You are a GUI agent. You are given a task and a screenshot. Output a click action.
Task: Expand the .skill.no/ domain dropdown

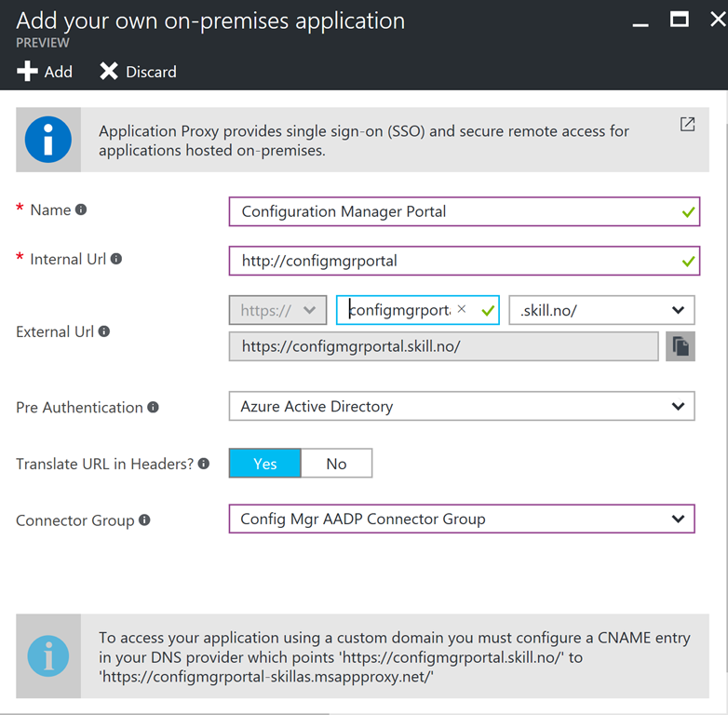[601, 310]
